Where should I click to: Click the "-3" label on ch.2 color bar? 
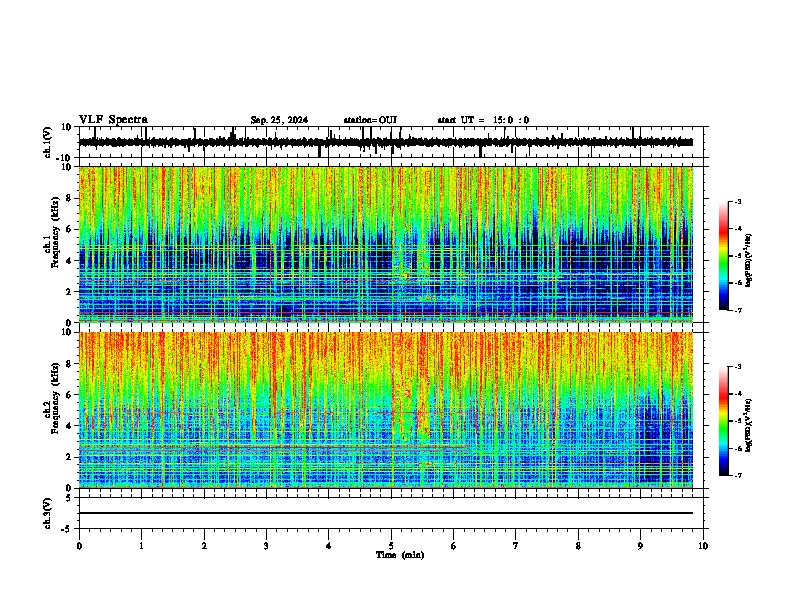738,367
